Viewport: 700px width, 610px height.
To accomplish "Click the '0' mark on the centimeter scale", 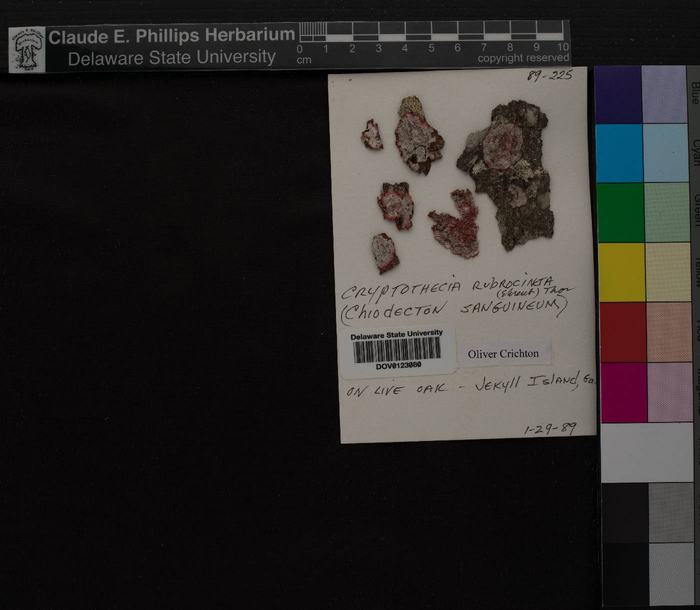I will click(x=299, y=49).
